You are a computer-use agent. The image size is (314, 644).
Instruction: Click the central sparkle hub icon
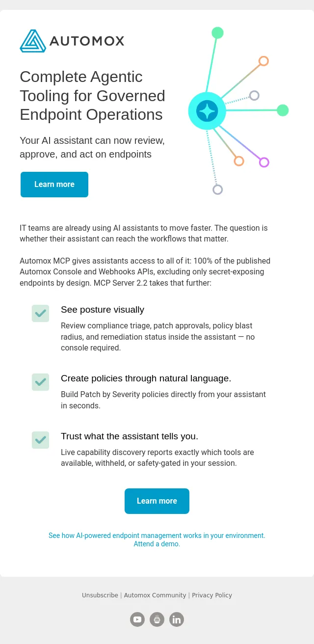click(x=207, y=111)
